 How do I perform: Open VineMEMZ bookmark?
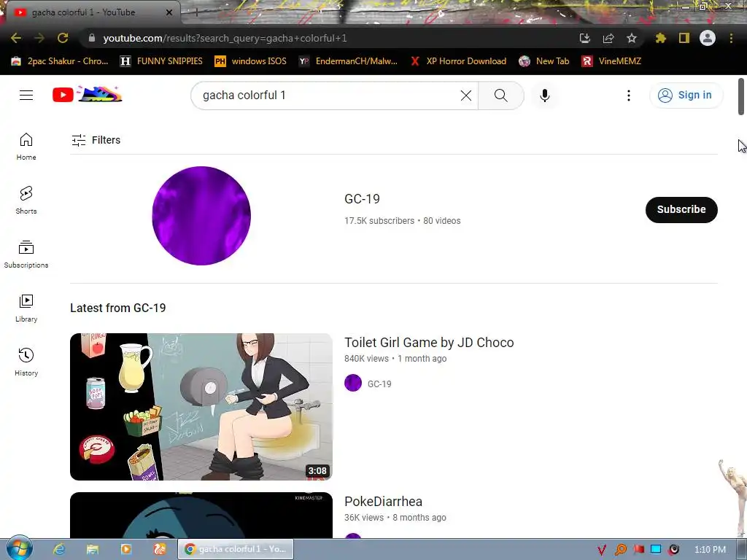612,61
